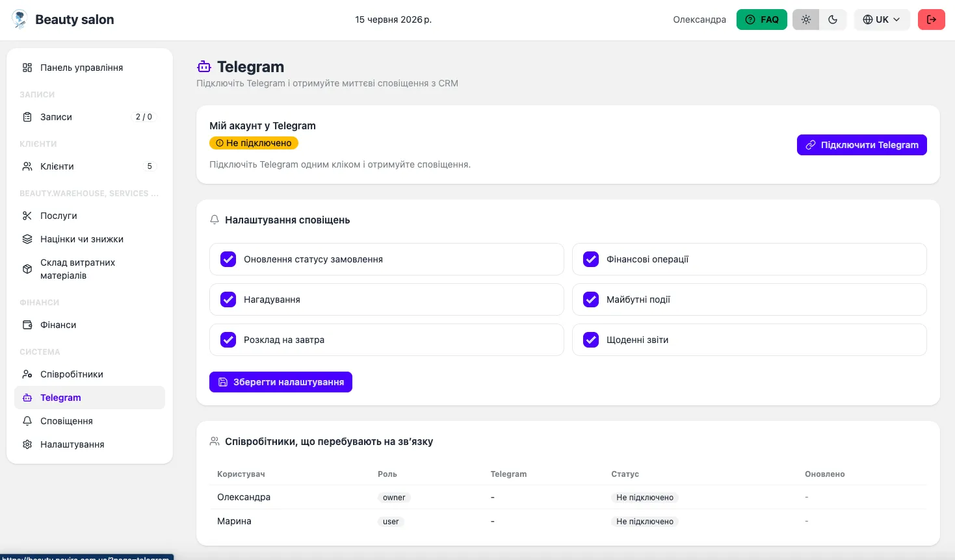Click the users icon beside Співробітники, що перебувають на зв’язку

[215, 442]
